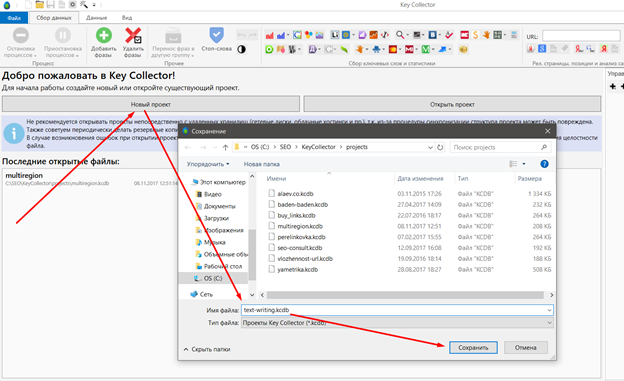
Task: Click KeyCollector in the path breadcrumb
Action: (x=318, y=147)
